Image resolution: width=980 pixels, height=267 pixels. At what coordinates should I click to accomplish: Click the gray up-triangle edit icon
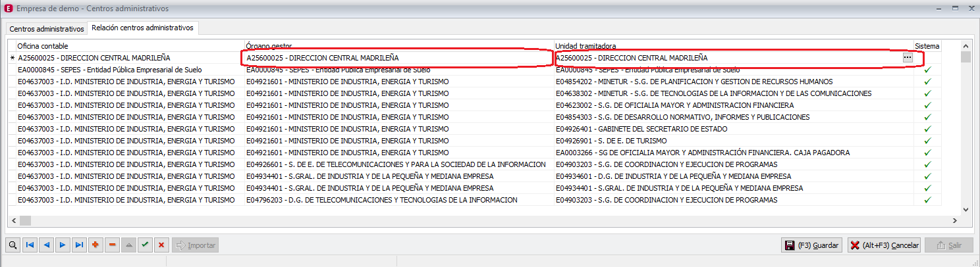tap(128, 245)
